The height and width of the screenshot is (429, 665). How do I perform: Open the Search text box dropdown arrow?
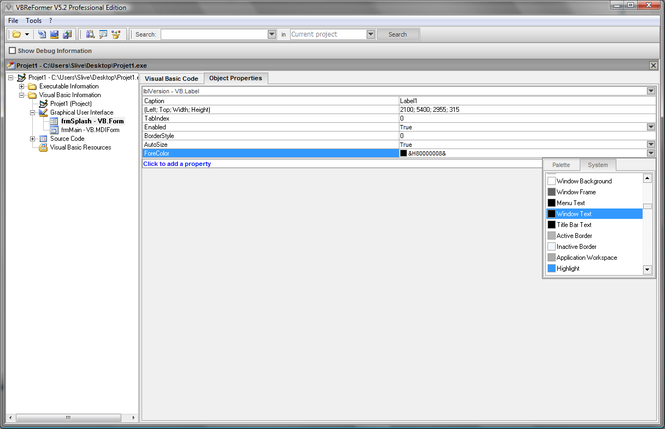coord(272,34)
